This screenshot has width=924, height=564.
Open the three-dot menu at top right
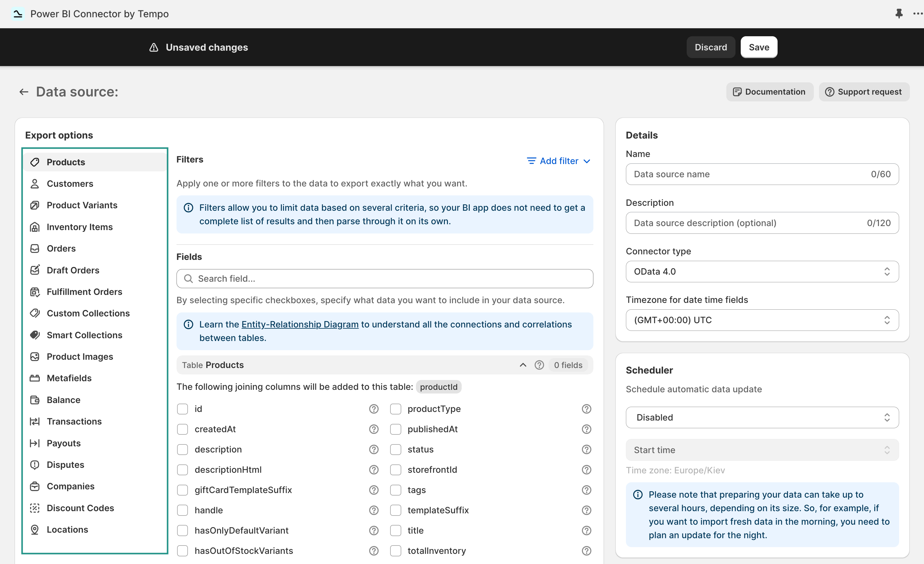coord(917,14)
